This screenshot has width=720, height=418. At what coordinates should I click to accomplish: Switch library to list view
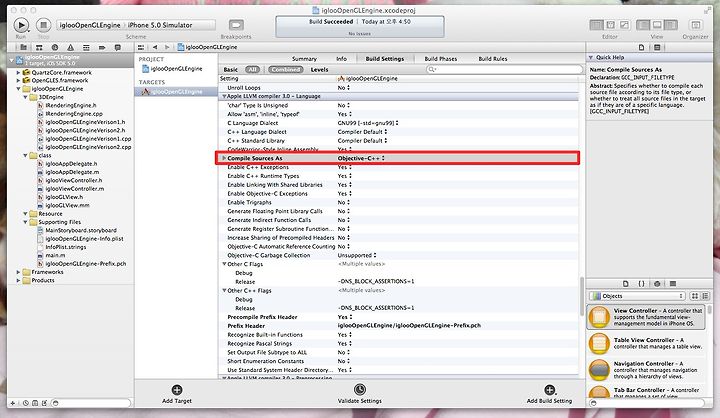pos(705,296)
